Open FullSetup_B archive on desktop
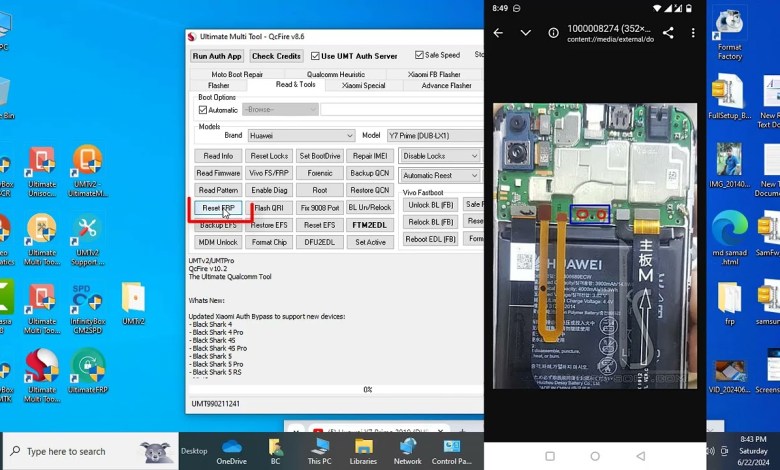The height and width of the screenshot is (470, 780). pos(730,97)
